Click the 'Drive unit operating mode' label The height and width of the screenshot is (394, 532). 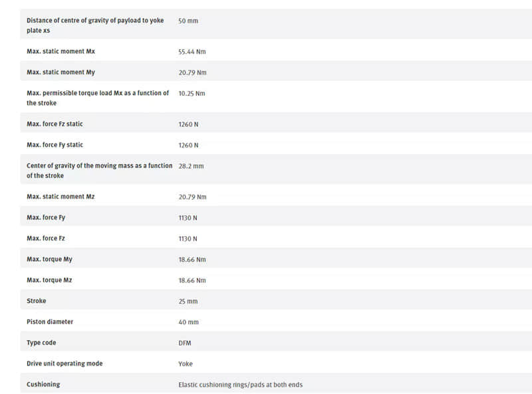(x=65, y=363)
